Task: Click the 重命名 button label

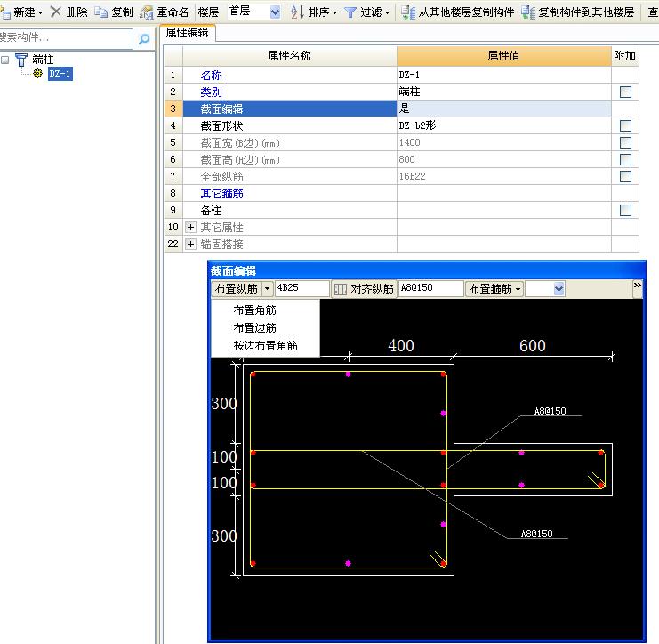Action: click(173, 12)
